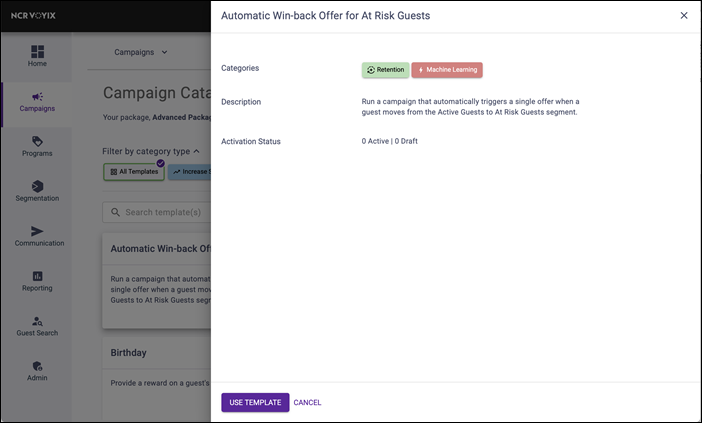Click the Programs label in sidebar
Viewport: 702px width, 423px height.
pos(37,153)
